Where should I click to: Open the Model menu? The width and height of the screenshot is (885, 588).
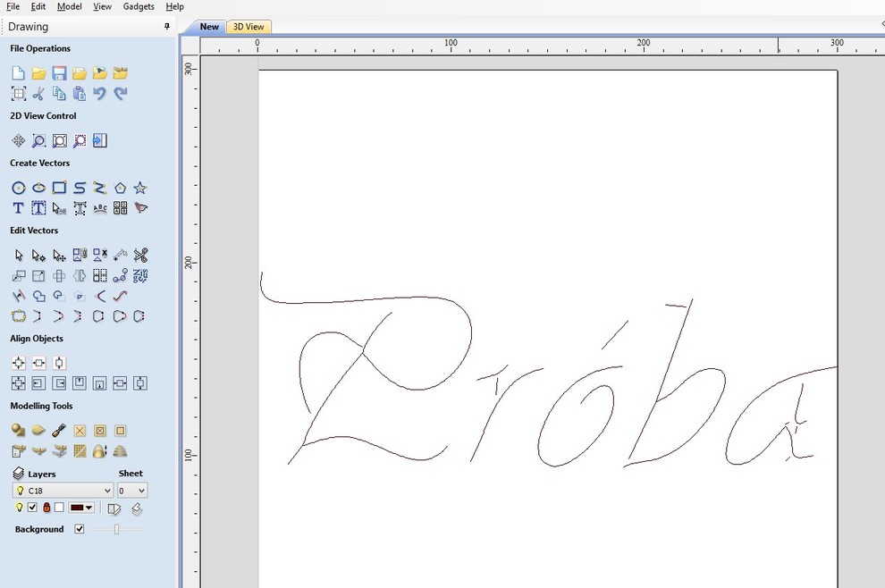coord(70,7)
